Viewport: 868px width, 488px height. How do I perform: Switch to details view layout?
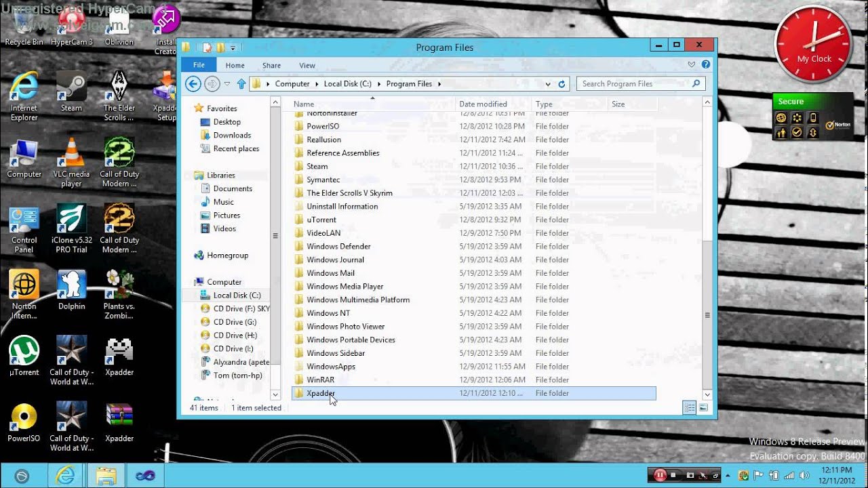690,407
